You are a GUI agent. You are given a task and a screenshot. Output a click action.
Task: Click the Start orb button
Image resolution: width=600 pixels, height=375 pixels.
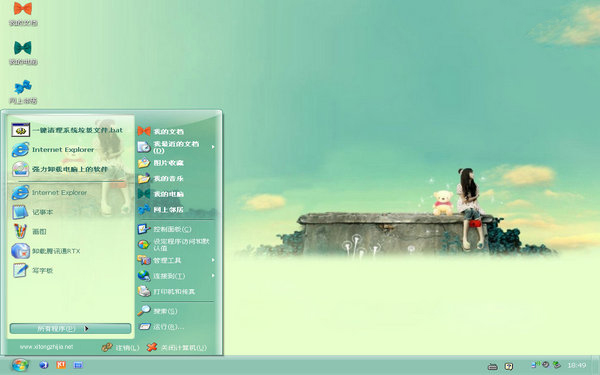(x=20, y=365)
